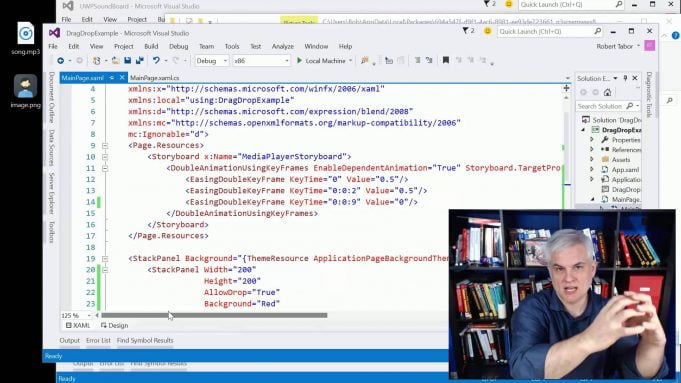
Task: Collapse the StackPanel on line 19
Action: (x=105, y=258)
